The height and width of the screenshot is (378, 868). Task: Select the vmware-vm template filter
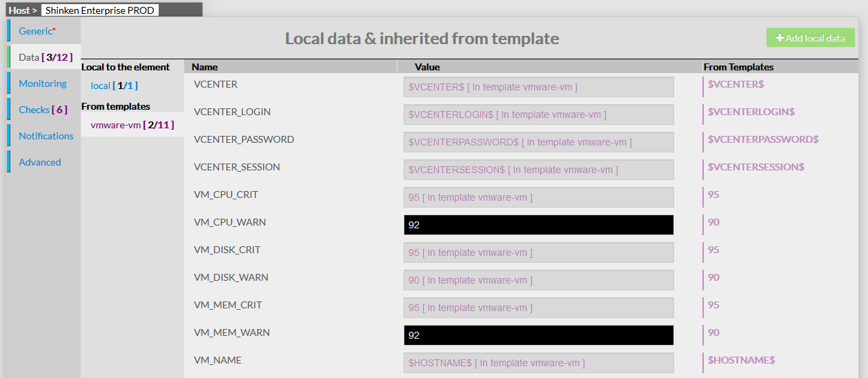pyautogui.click(x=132, y=125)
